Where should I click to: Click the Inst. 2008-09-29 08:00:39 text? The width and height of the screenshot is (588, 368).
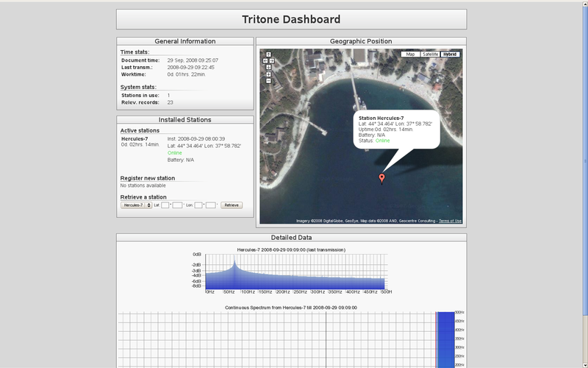pyautogui.click(x=196, y=139)
